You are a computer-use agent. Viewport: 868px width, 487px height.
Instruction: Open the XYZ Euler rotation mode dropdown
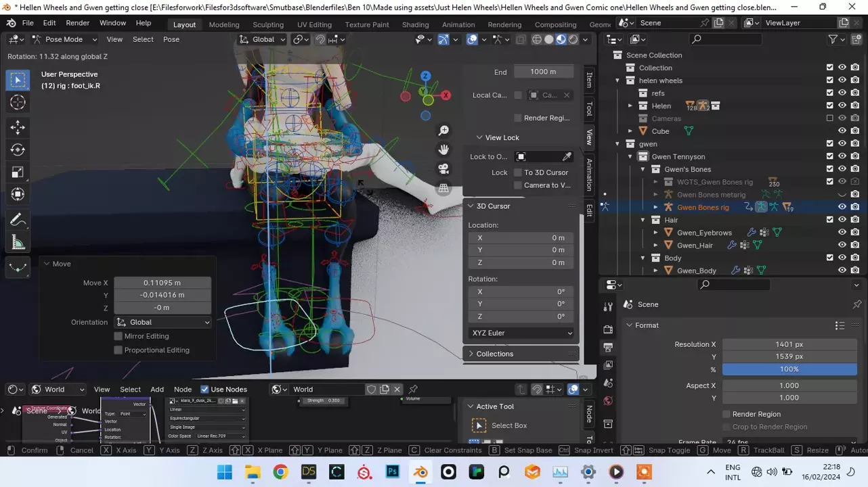click(521, 333)
